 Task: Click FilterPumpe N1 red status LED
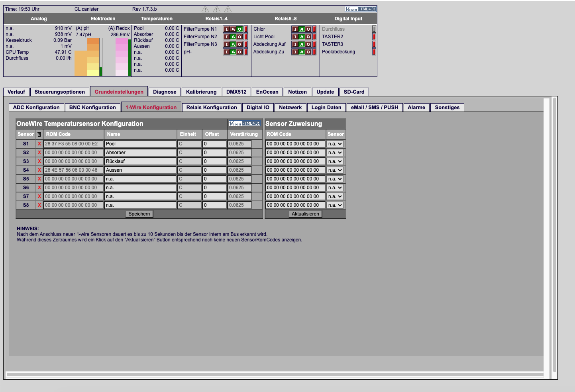tap(246, 29)
